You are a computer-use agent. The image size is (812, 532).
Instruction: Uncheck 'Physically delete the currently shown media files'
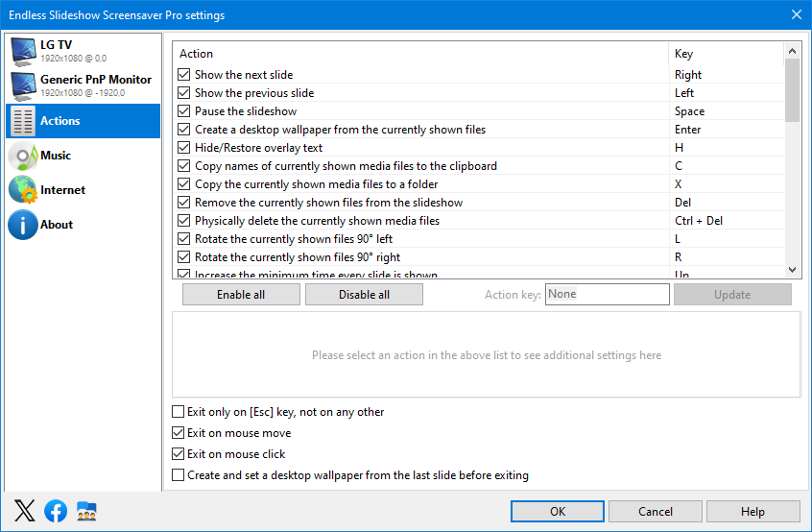tap(184, 221)
